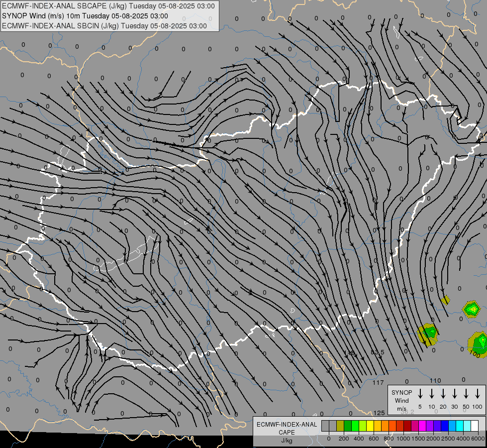Click the 5 m/s wind arrow in legend
487x448 pixels.
[x=420, y=394]
